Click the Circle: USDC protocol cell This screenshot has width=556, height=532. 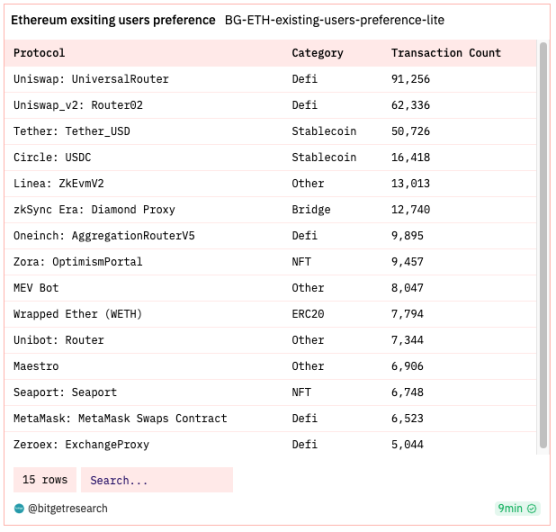[x=52, y=157]
